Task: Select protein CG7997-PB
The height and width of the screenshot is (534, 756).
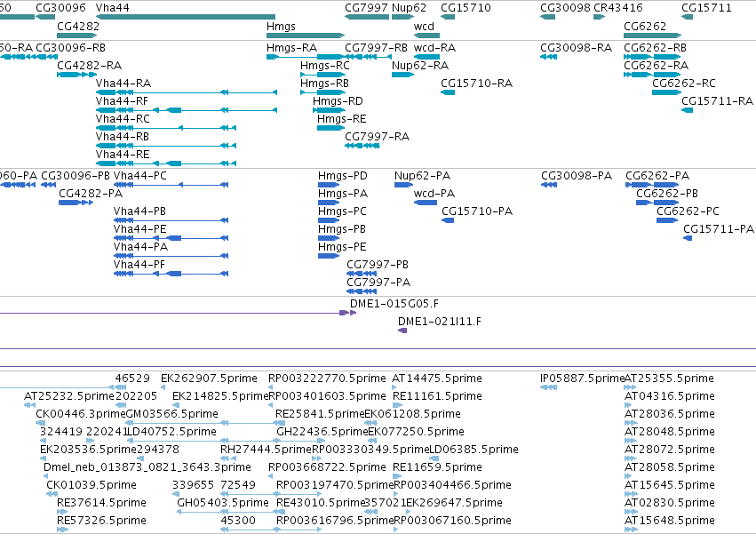Action: 362,274
